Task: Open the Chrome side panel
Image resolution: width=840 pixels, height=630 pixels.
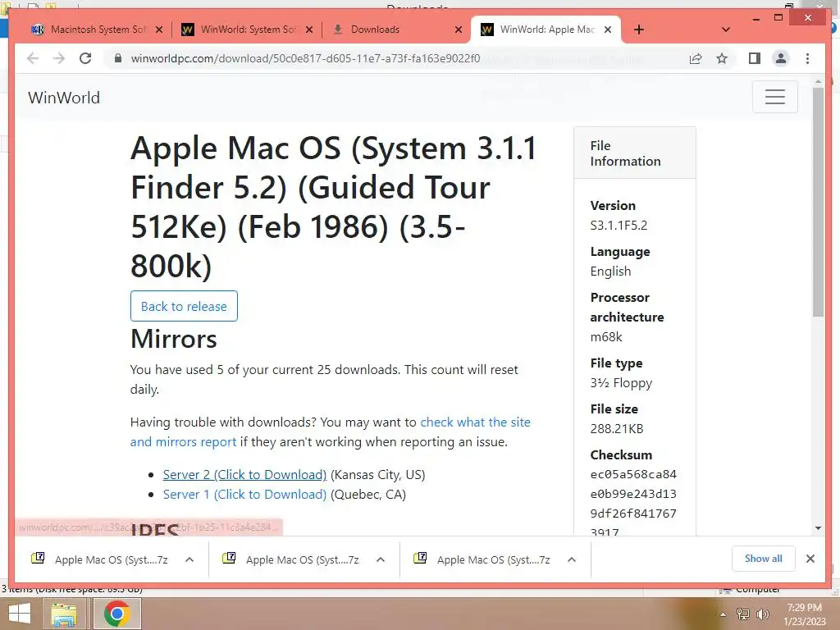Action: (x=755, y=58)
